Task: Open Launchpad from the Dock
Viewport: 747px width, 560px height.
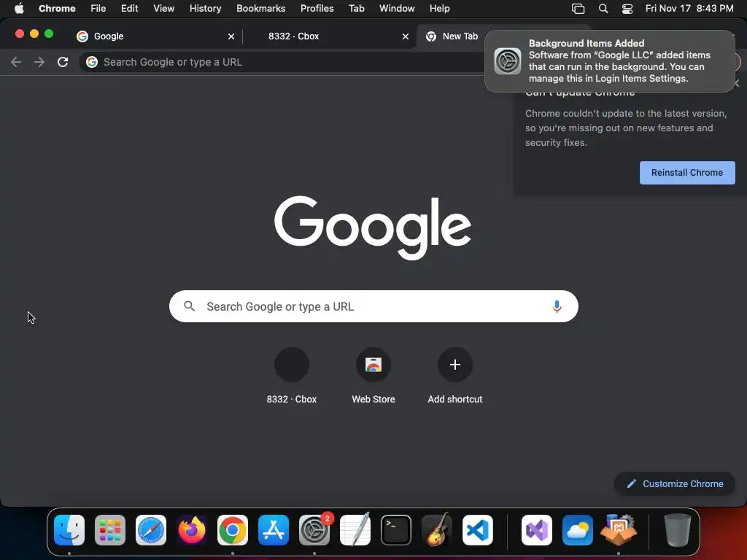Action: click(x=110, y=530)
